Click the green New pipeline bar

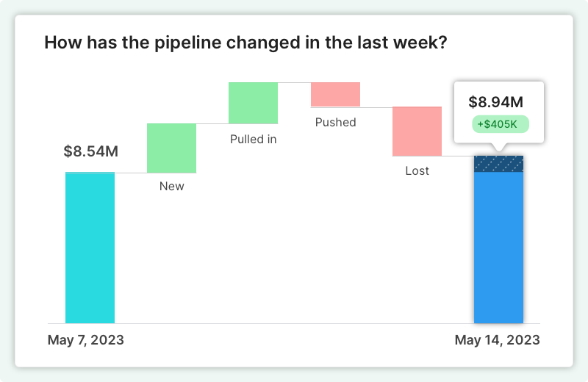tap(171, 148)
